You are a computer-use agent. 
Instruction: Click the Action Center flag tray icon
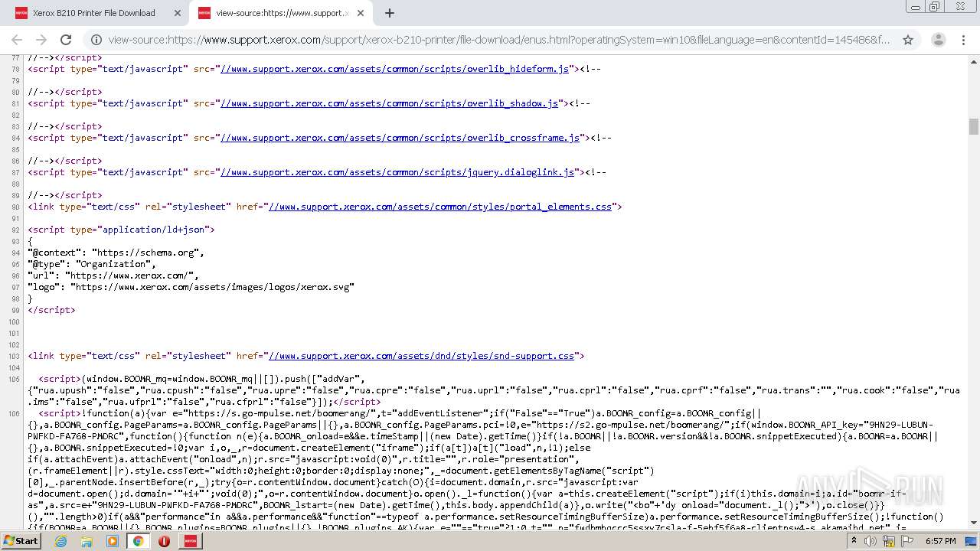(906, 541)
